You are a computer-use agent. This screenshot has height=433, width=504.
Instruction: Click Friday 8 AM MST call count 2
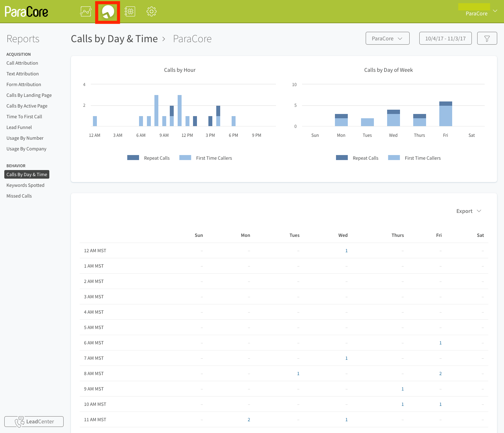pyautogui.click(x=440, y=373)
